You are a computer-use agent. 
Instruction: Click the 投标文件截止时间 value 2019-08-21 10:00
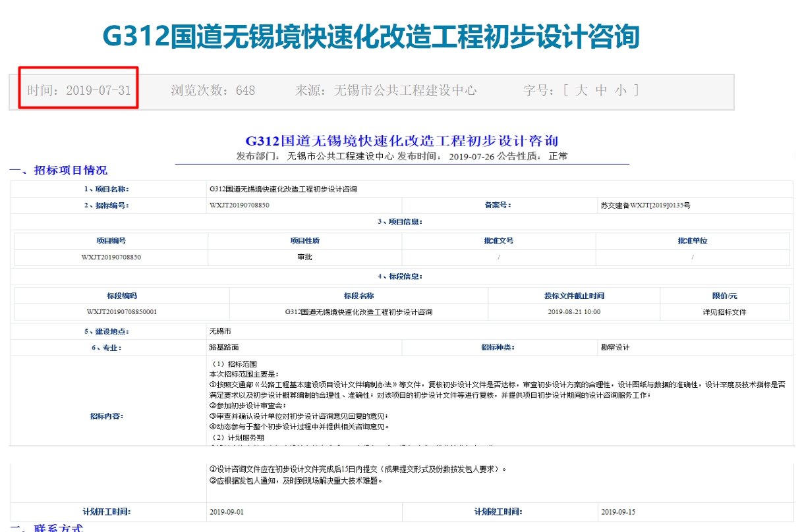574,312
